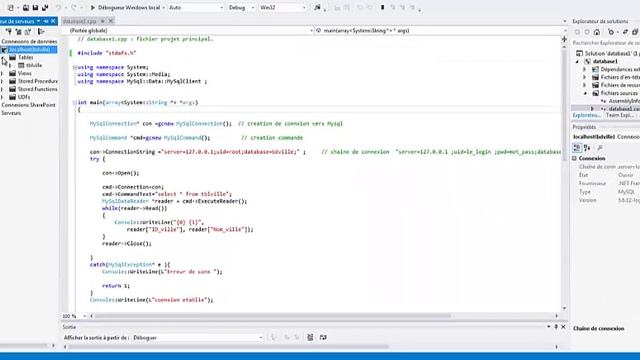Click the save all icon in toolbar
Viewport: 640px width, 360px height.
click(45, 7)
